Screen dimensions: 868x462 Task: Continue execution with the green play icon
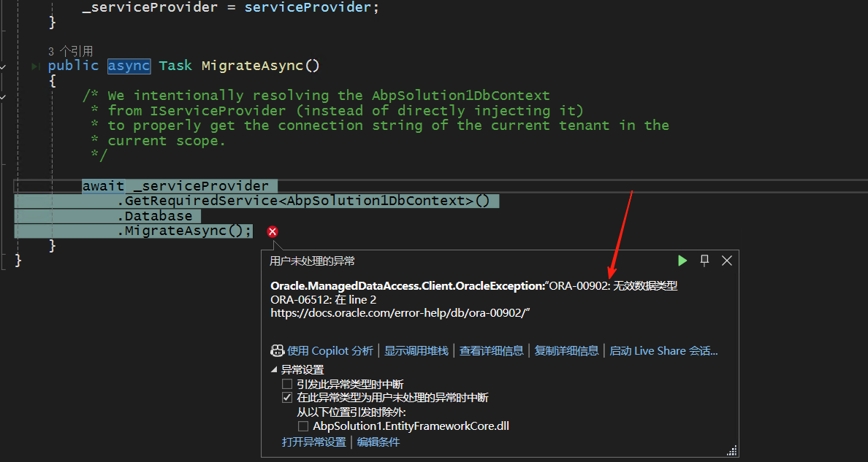682,261
